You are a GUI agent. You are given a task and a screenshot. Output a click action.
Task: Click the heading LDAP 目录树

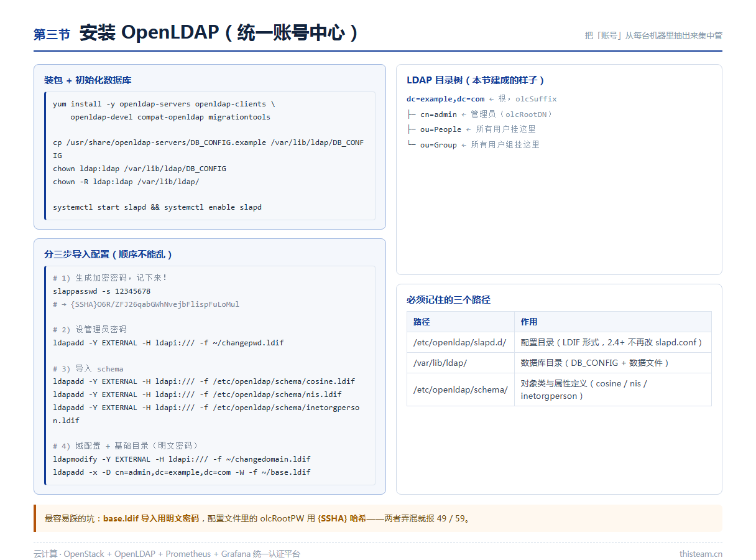coord(476,80)
